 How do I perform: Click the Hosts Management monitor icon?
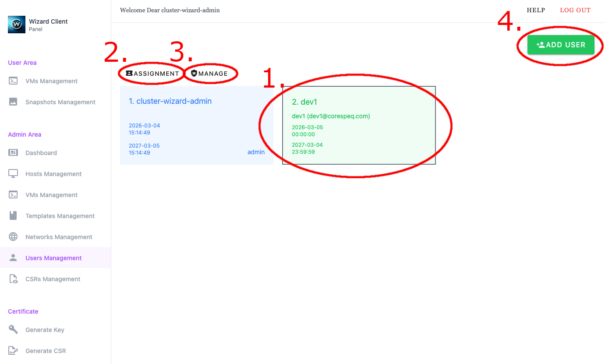13,174
